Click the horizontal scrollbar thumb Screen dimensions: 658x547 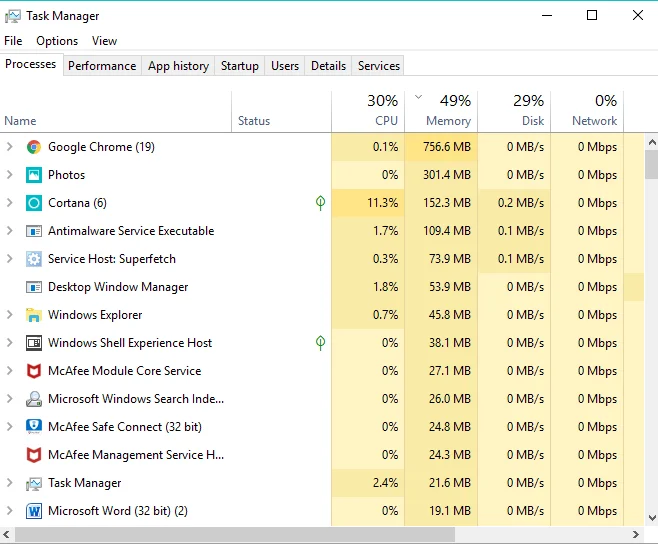[235, 534]
